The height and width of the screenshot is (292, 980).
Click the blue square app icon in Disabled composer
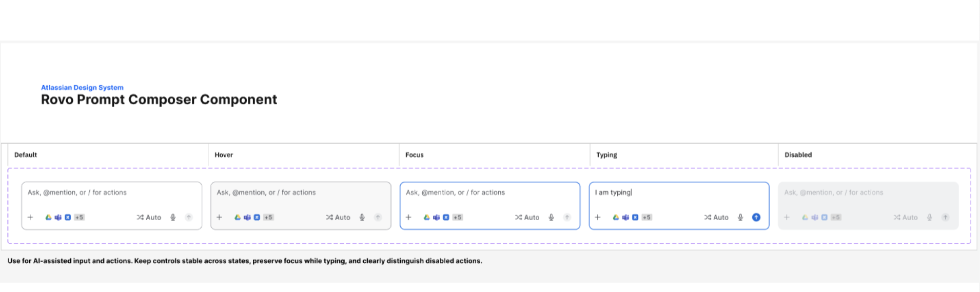coord(825,218)
